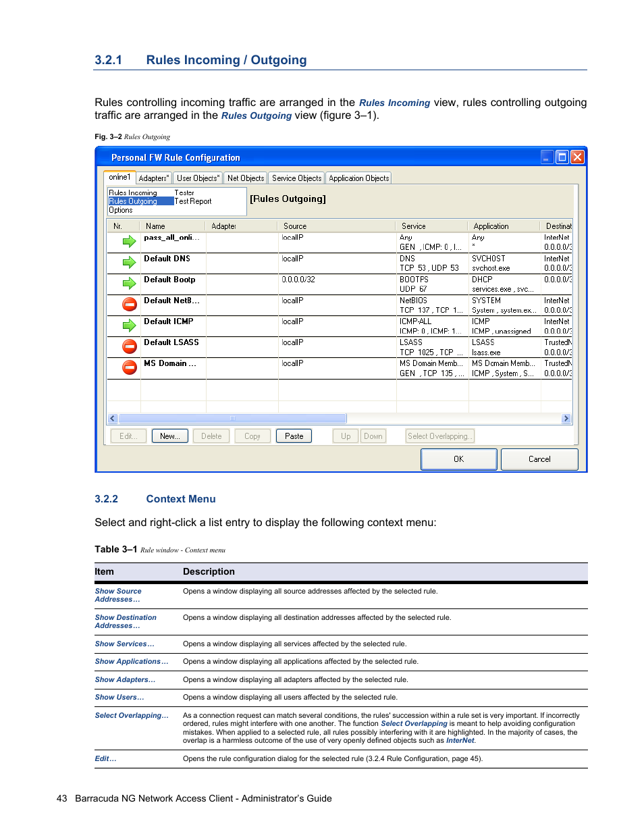Viewport: 644px width, 834px height.
Task: Click the Select Overlapping... button
Action: pos(439,436)
